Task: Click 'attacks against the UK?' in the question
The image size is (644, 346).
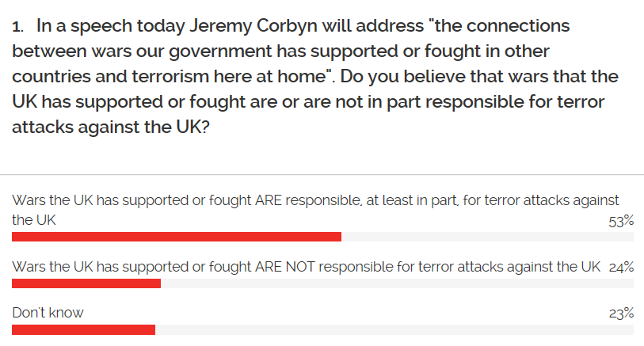Action: 111,127
